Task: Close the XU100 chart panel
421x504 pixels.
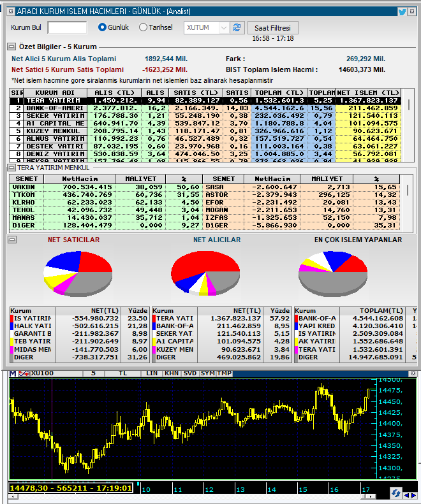Action: coord(413,373)
